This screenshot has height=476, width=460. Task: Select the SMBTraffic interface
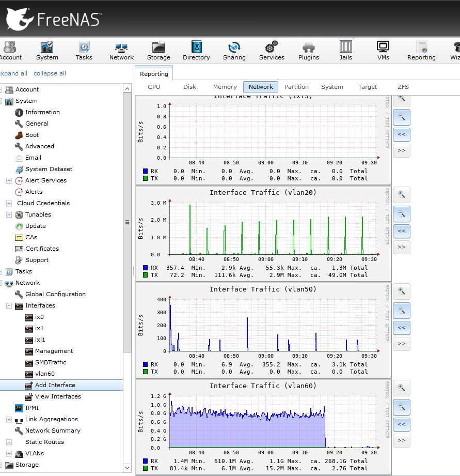tap(50, 362)
